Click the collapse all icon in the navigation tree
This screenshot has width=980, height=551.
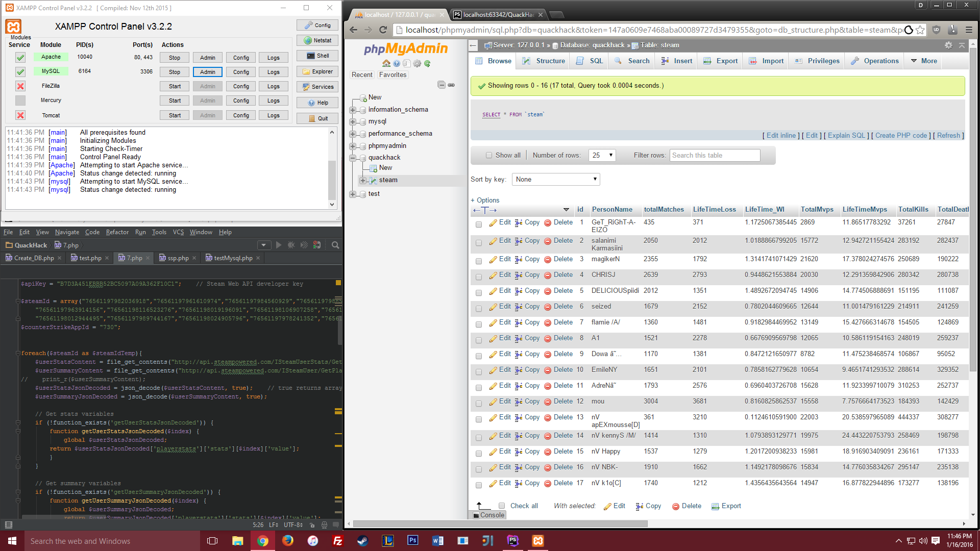pos(442,85)
